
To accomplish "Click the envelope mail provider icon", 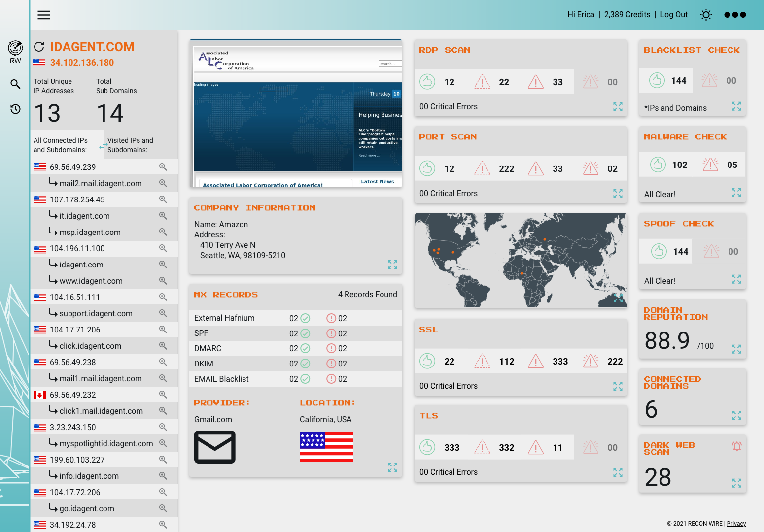I will click(x=214, y=447).
